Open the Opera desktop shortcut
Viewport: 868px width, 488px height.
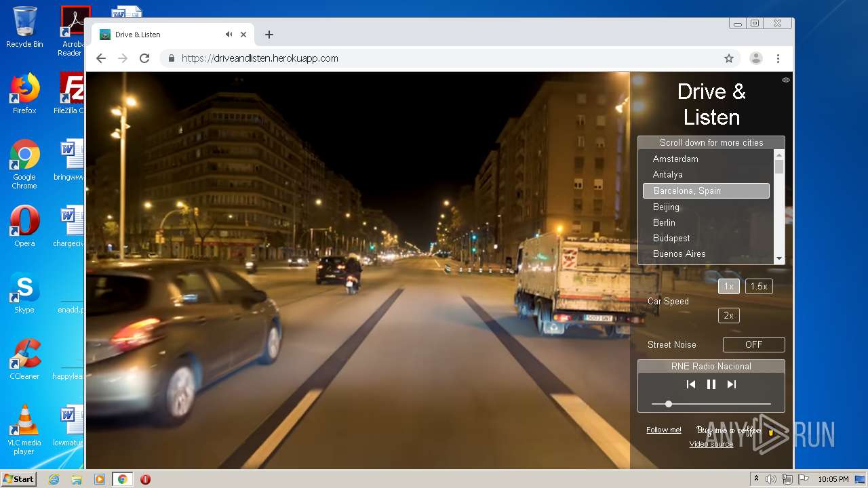(x=24, y=226)
